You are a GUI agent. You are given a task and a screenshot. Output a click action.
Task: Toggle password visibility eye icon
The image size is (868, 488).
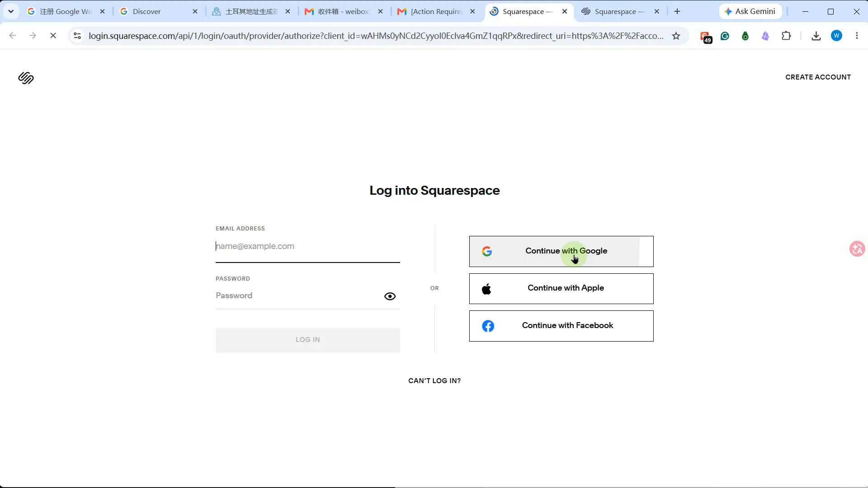click(x=390, y=296)
